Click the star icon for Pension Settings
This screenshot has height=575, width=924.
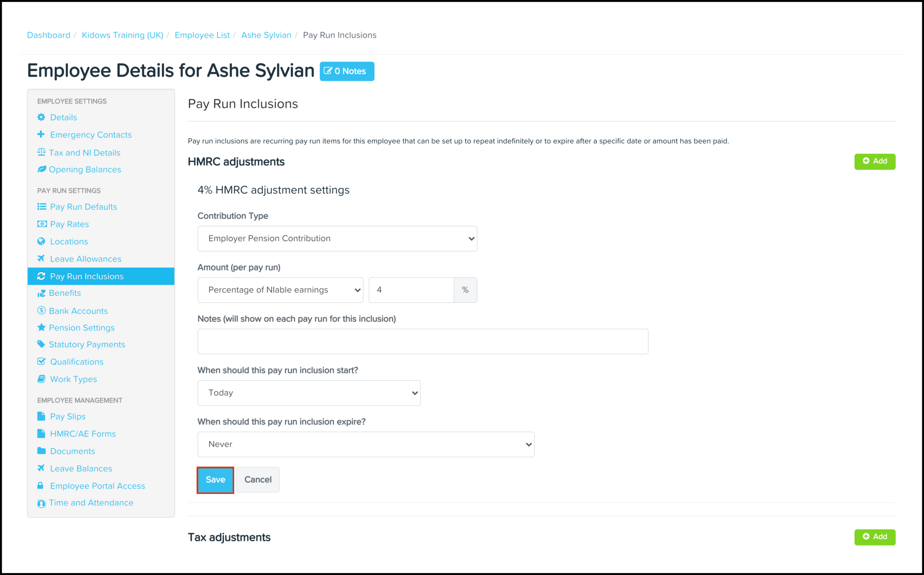tap(41, 327)
